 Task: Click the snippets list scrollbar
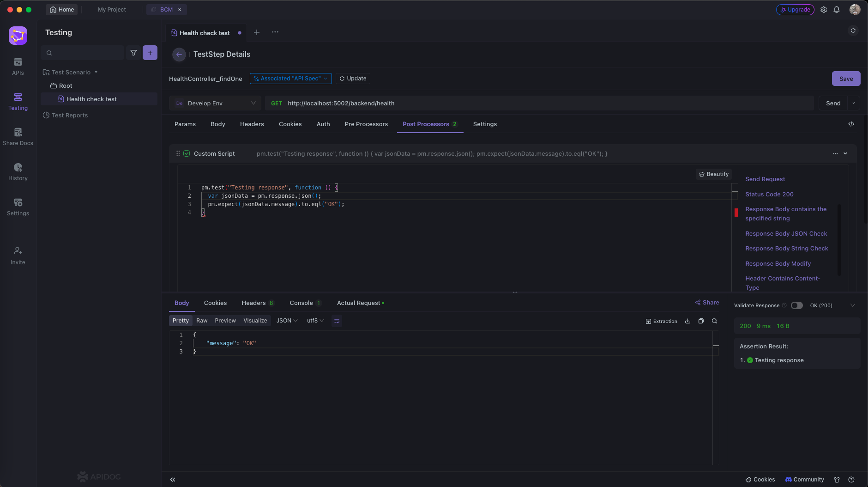click(x=839, y=240)
